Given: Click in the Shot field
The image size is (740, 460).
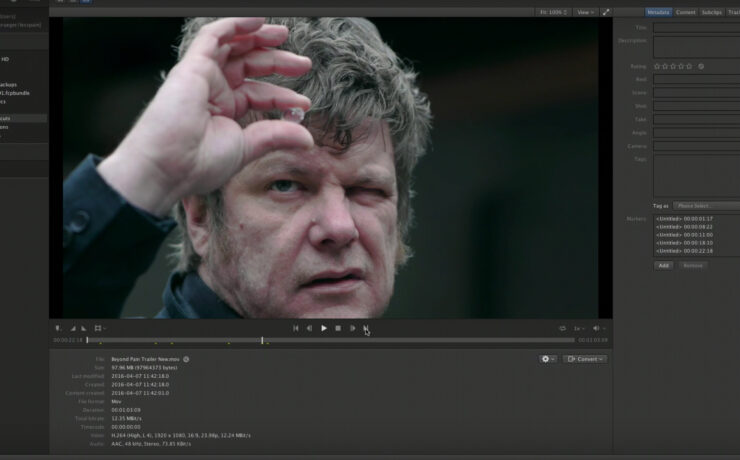Looking at the screenshot, I should [x=697, y=106].
